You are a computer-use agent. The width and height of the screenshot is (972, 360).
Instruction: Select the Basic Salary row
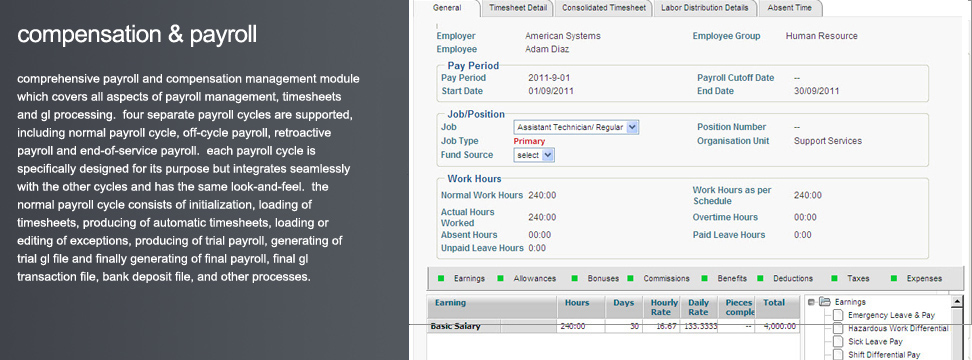(x=613, y=326)
